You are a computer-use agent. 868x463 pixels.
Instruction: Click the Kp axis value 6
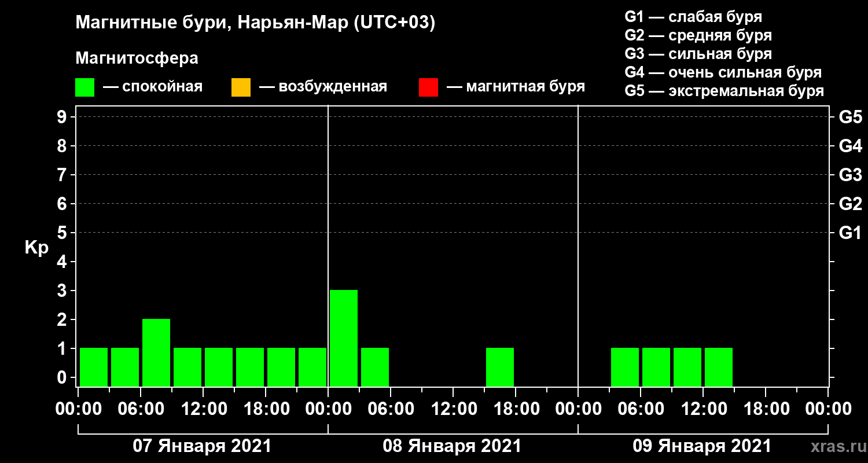[x=63, y=204]
